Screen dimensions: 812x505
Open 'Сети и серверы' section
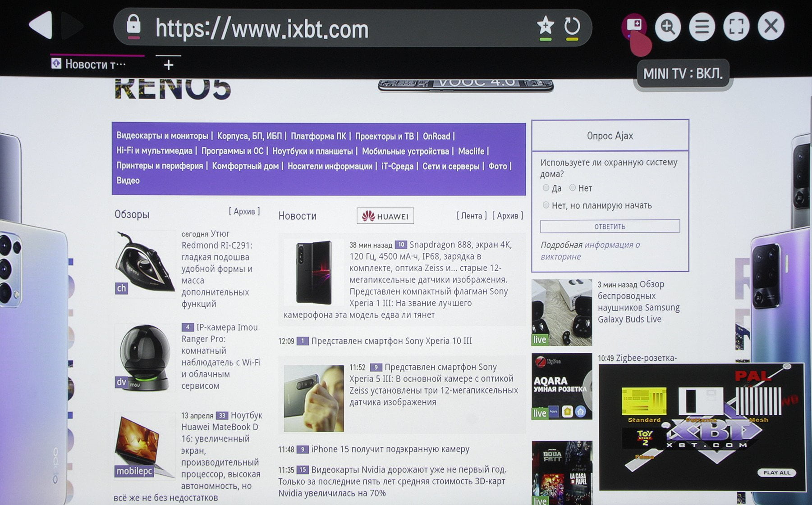(x=451, y=166)
